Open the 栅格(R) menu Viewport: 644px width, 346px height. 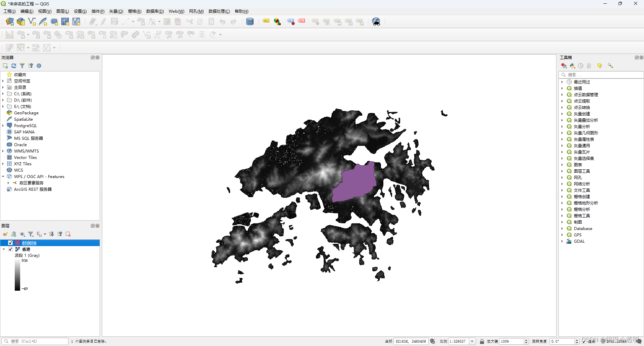pyautogui.click(x=135, y=11)
